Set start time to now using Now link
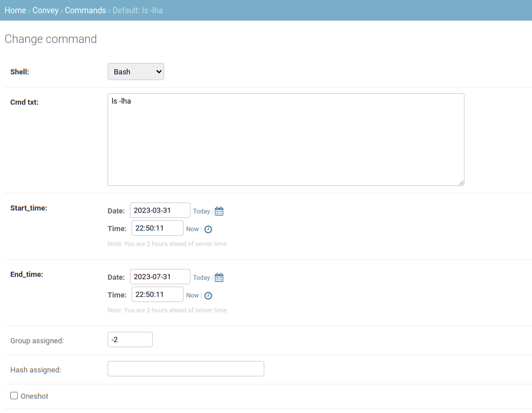532x413 pixels. [x=192, y=229]
